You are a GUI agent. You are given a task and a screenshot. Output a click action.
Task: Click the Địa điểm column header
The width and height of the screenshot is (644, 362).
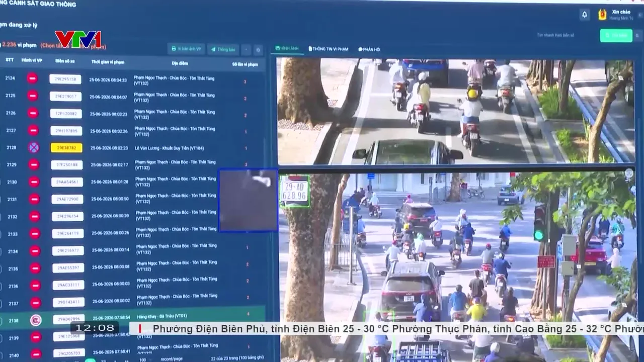[180, 63]
